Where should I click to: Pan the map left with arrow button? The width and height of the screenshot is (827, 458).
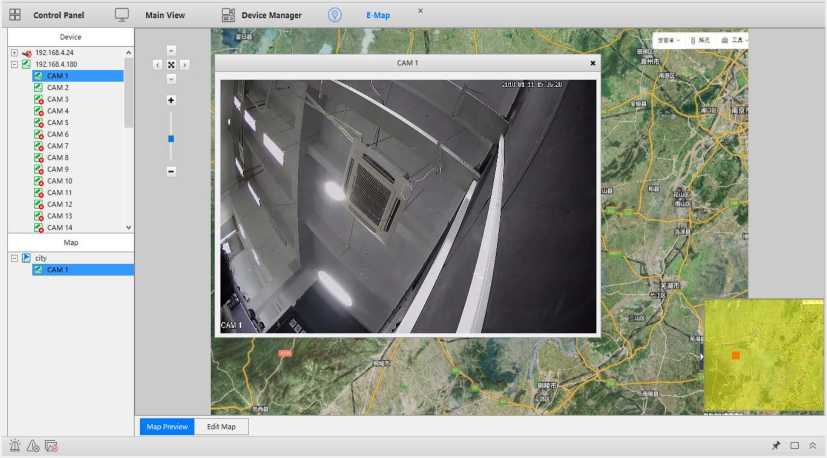(157, 64)
